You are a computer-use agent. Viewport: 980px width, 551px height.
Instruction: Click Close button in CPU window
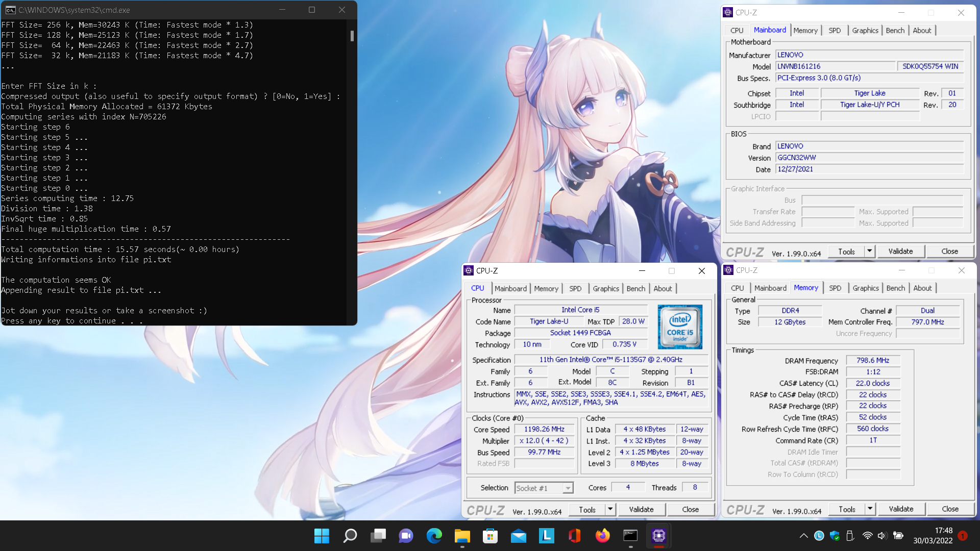point(690,509)
